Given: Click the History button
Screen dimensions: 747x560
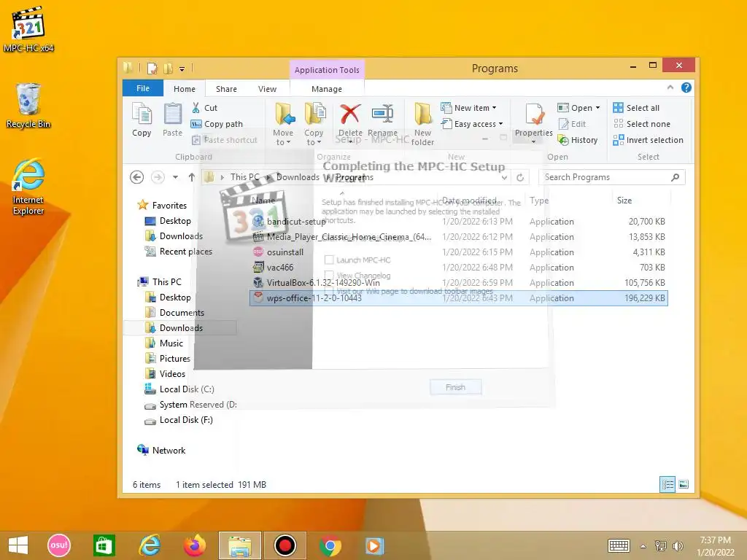Looking at the screenshot, I should [578, 140].
